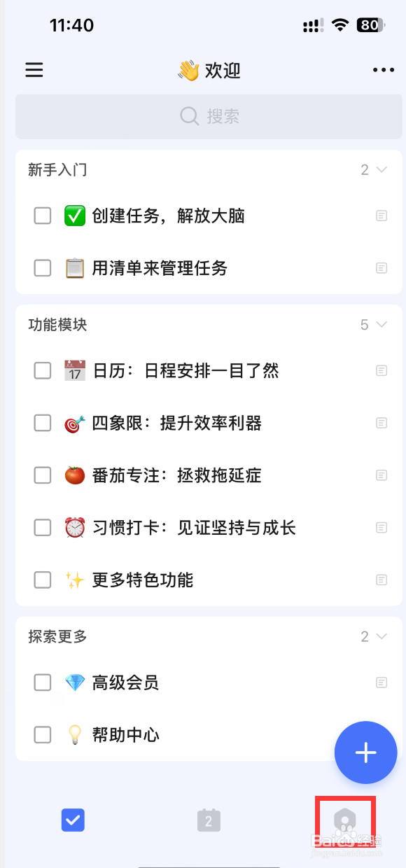Collapse the 新手入门 section
This screenshot has height=868, width=406.
(381, 169)
